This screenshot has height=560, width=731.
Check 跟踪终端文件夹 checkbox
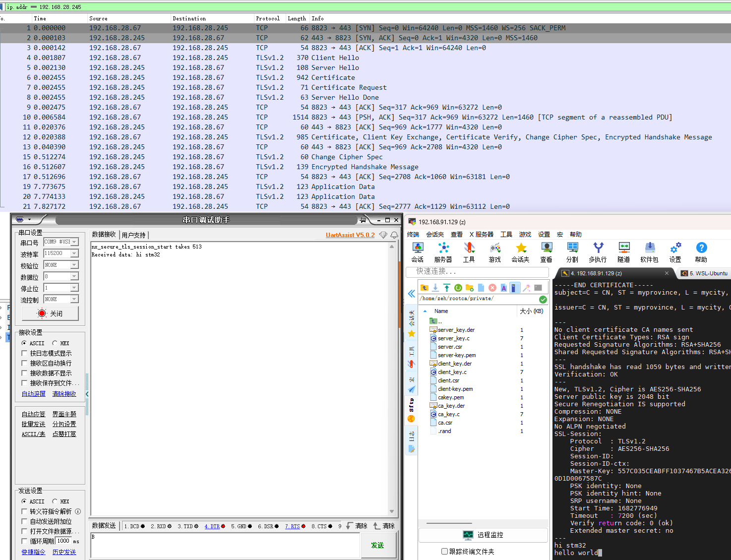pyautogui.click(x=444, y=552)
